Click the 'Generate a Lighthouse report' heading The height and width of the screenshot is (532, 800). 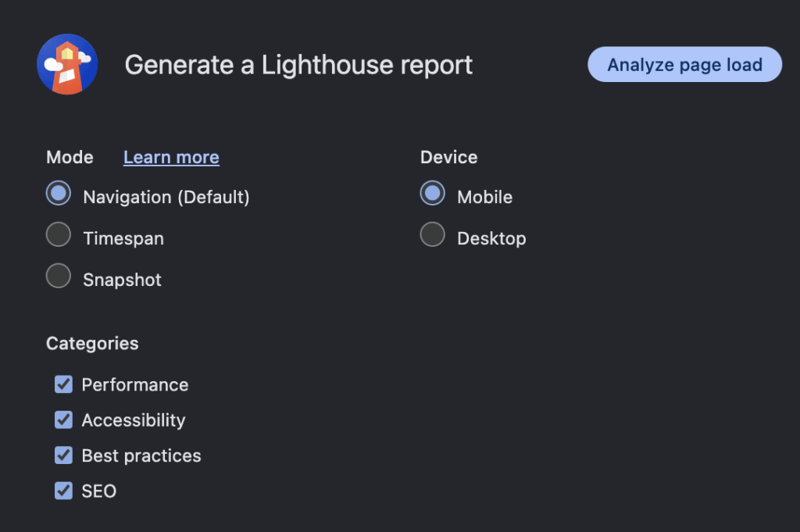click(298, 65)
